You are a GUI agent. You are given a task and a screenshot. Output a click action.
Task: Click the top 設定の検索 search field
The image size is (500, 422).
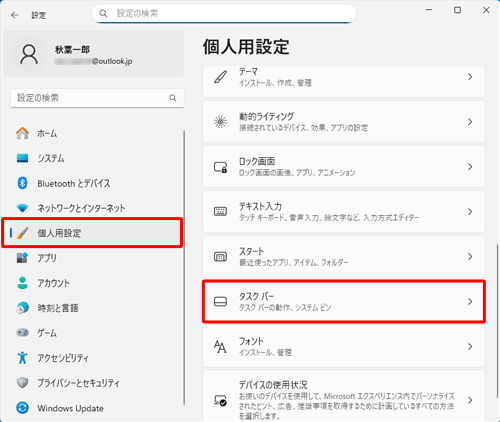(224, 14)
